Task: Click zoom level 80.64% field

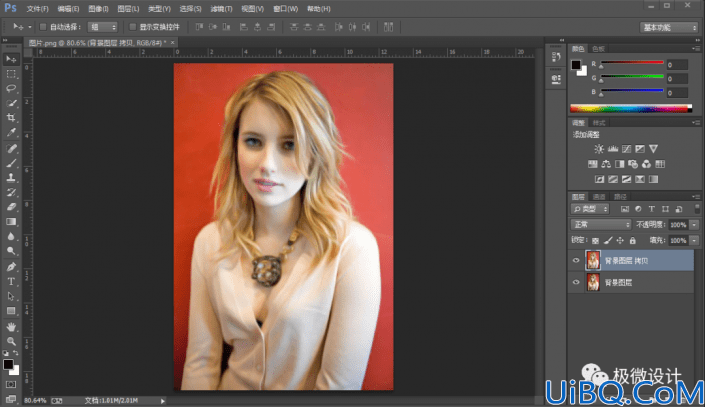Action: [35, 400]
